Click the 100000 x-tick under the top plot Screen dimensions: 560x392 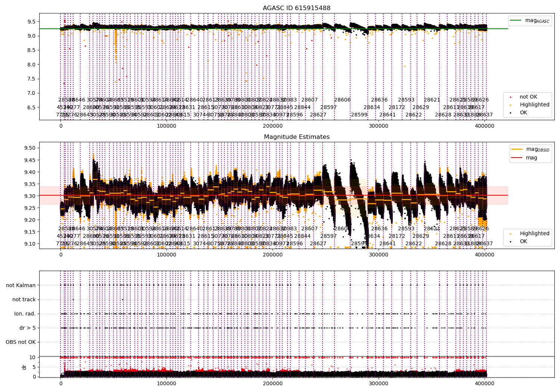[167, 126]
